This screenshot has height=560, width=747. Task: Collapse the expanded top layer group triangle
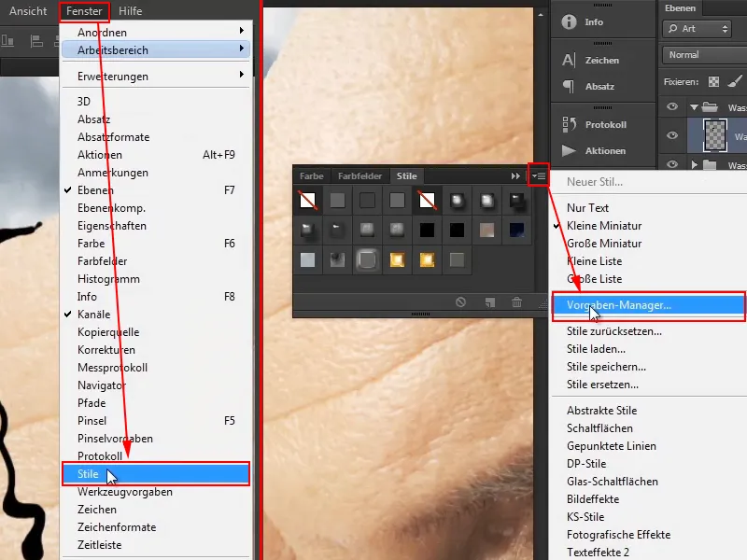point(694,107)
